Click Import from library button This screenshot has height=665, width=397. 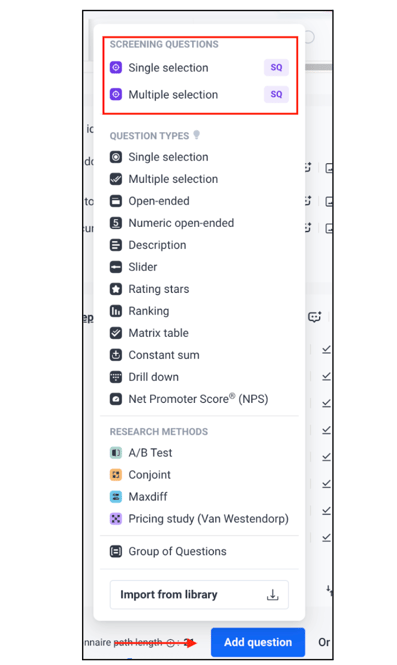[x=199, y=595]
